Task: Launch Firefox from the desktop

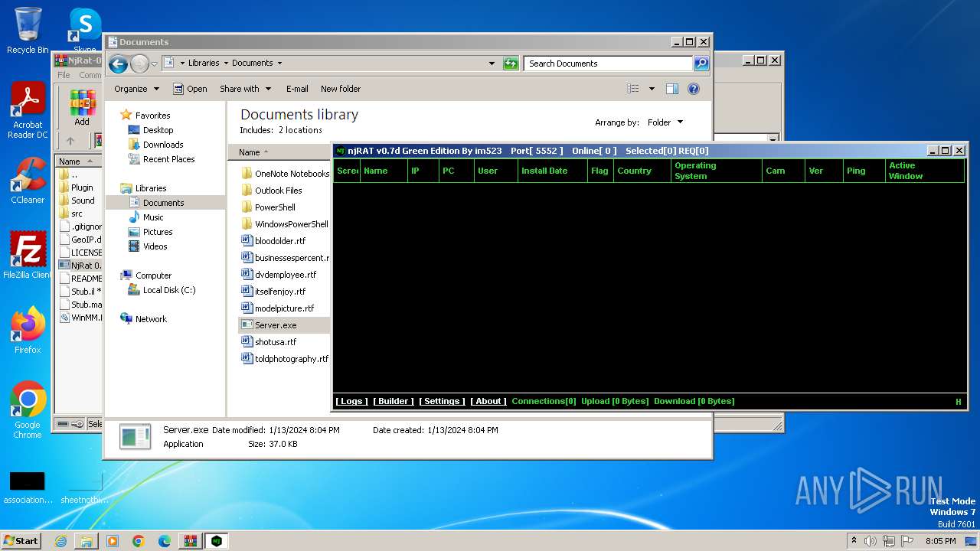Action: (28, 331)
